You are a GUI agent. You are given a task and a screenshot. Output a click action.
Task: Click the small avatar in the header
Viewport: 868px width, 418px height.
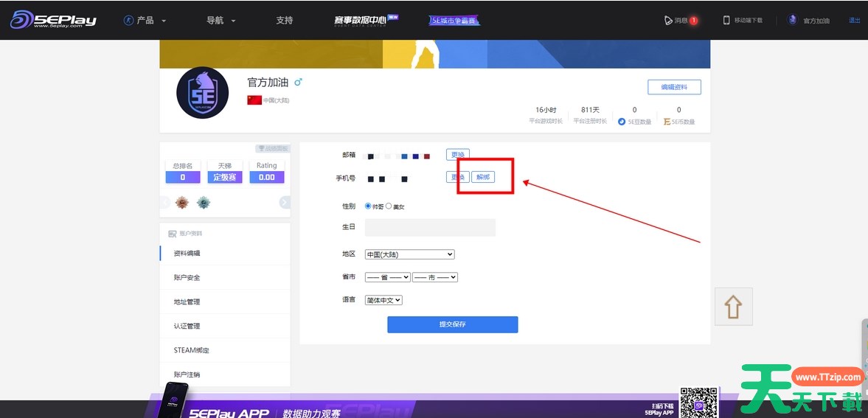[x=792, y=20]
